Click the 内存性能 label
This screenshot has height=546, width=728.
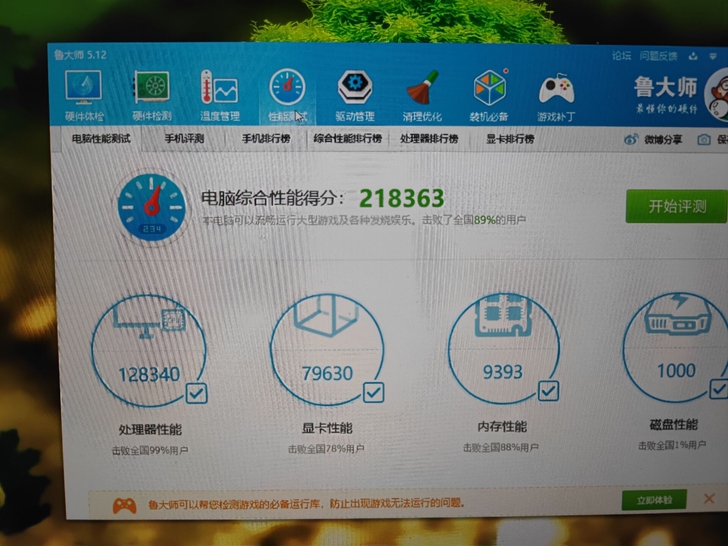(x=502, y=427)
